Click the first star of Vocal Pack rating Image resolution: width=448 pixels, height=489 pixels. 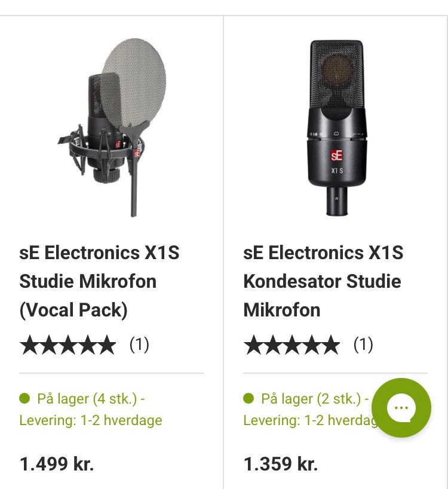(x=29, y=345)
